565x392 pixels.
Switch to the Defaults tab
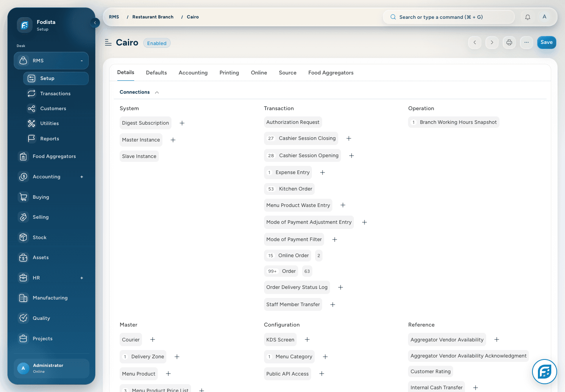coord(156,73)
